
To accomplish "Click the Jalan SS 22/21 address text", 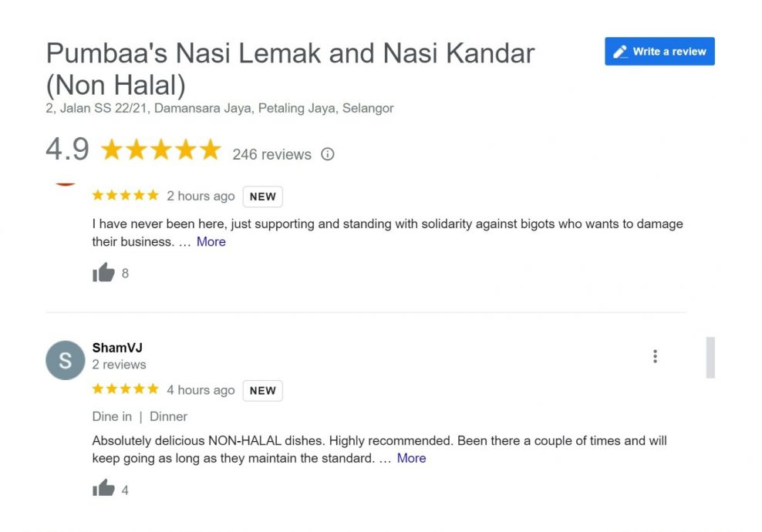I will (x=220, y=108).
